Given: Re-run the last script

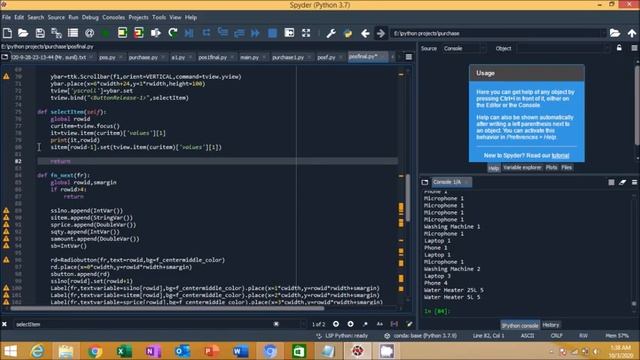Looking at the screenshot, I should coord(173,33).
